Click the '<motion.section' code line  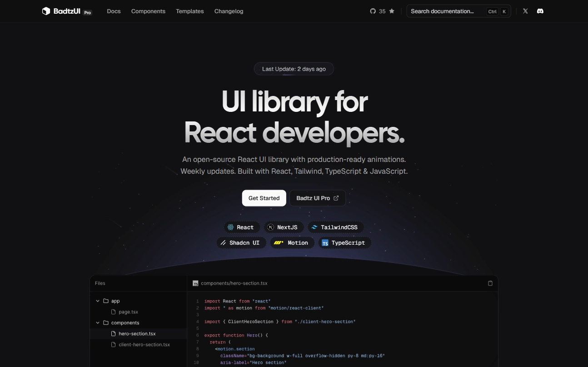235,349
